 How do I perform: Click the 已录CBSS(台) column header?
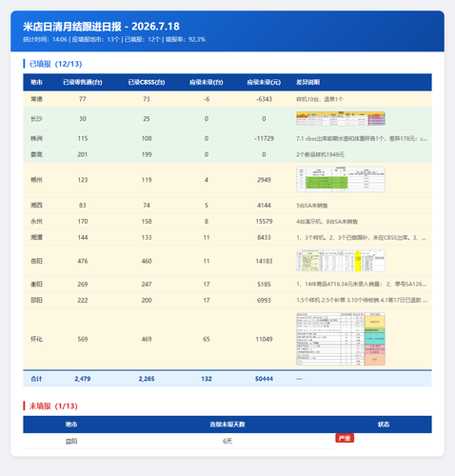[x=147, y=83]
